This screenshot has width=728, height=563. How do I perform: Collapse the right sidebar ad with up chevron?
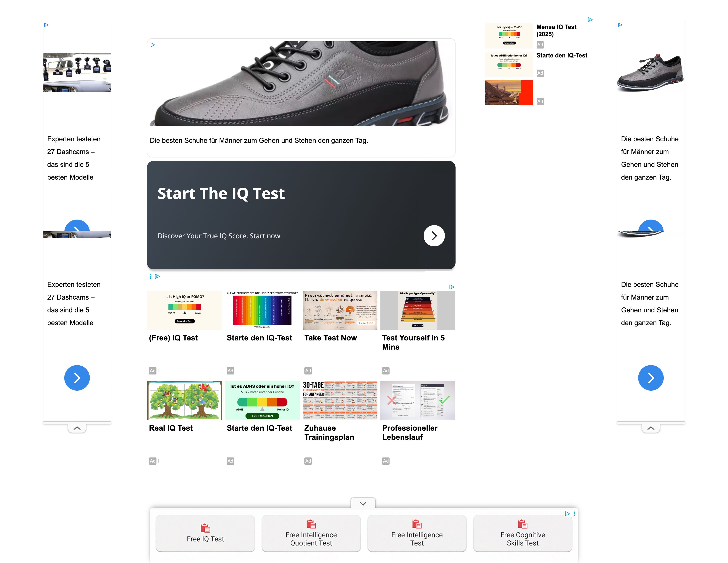(651, 428)
